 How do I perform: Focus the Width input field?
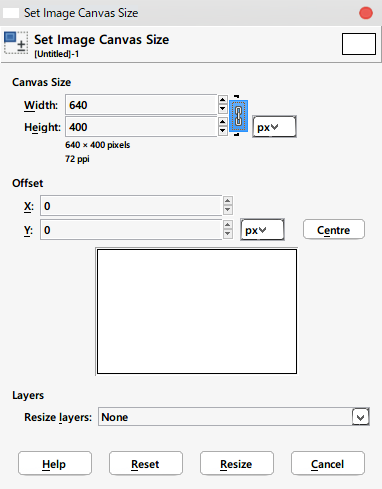click(x=141, y=105)
